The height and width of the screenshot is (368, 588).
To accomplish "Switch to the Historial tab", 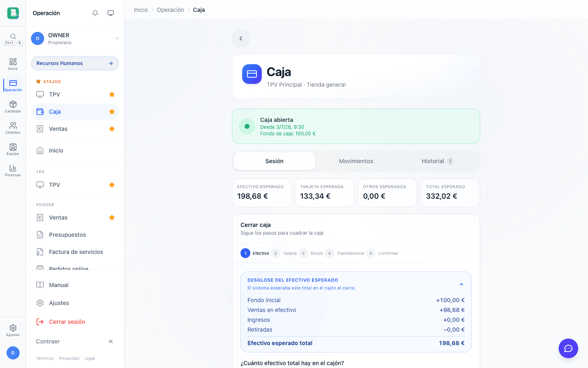I will tap(438, 161).
